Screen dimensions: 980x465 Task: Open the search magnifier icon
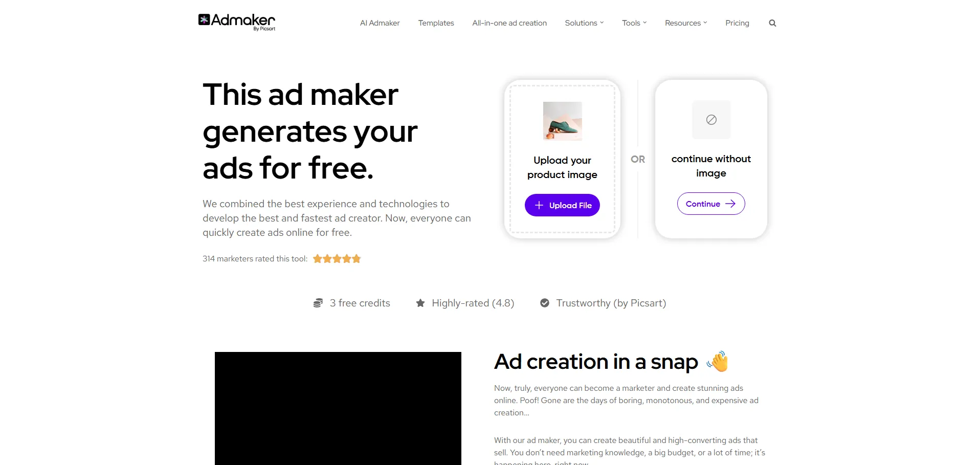(x=772, y=23)
